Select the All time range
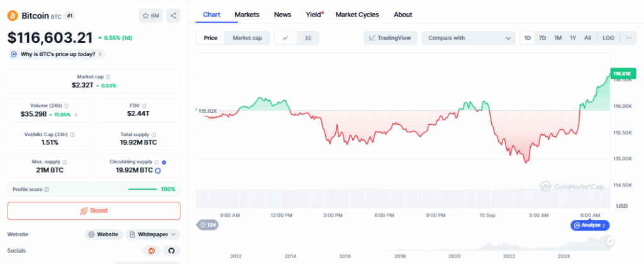 pyautogui.click(x=588, y=38)
